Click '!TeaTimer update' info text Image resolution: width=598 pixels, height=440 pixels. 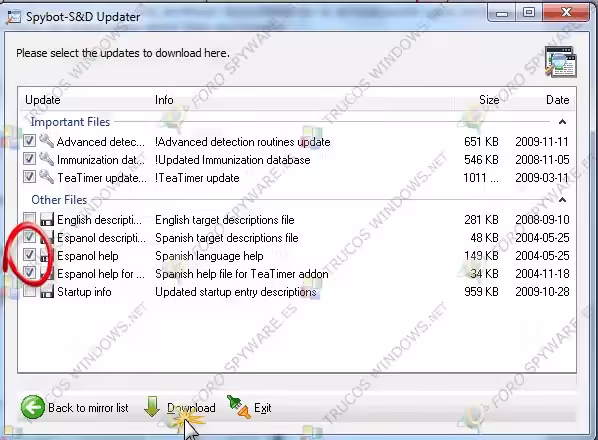[x=197, y=178]
